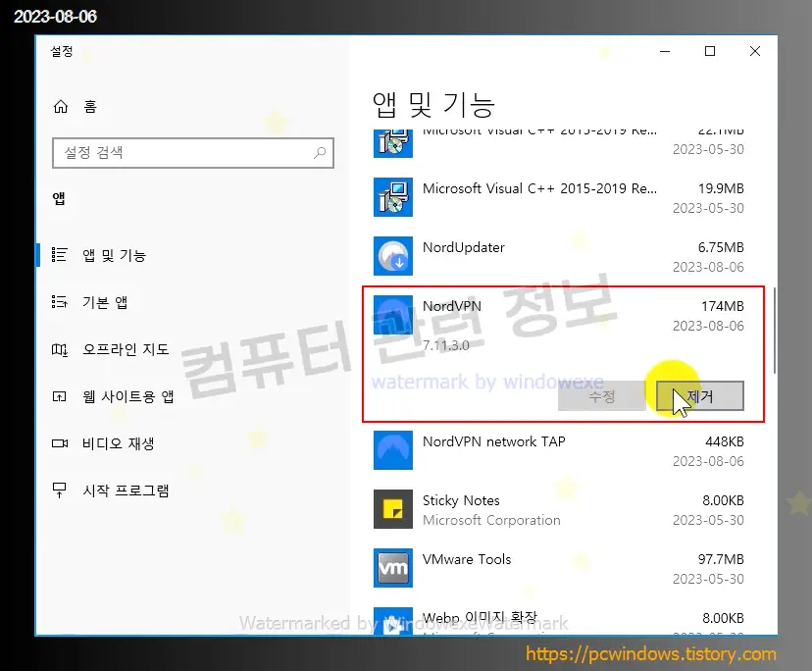Click the 97.7MB size value
812x671 pixels.
point(721,559)
